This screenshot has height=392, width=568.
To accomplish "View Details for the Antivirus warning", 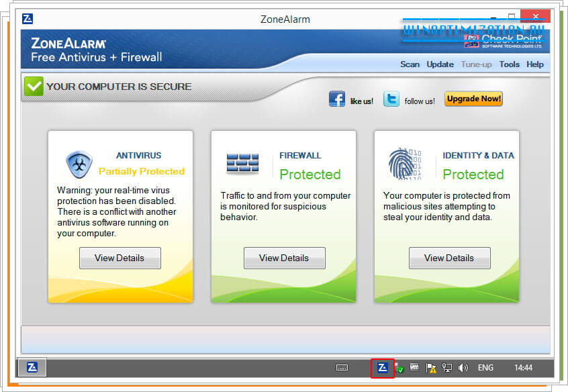I will (120, 258).
